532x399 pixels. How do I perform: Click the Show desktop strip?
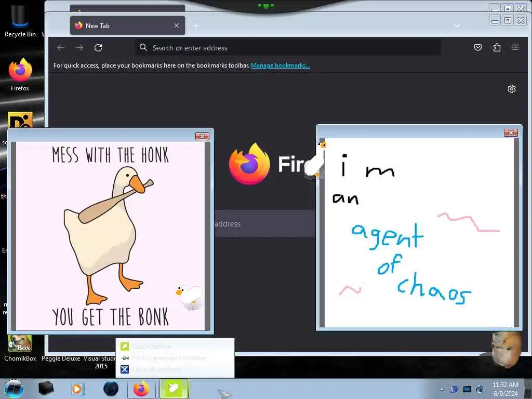(528, 389)
